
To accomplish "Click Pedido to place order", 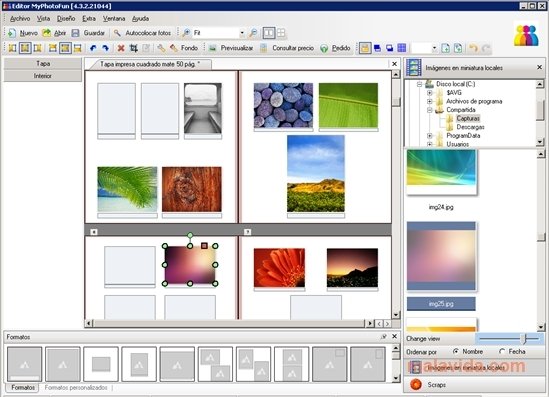I will pos(335,48).
